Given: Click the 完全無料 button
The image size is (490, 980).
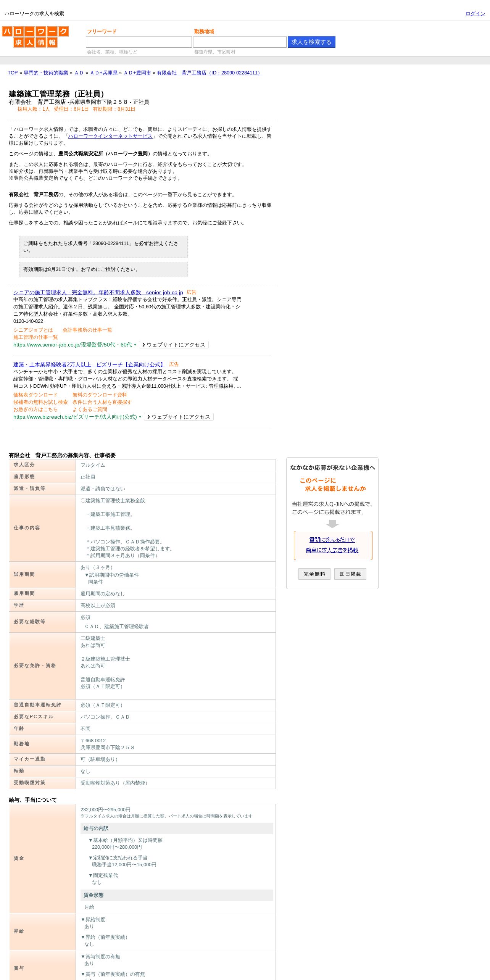Looking at the screenshot, I should 314,574.
